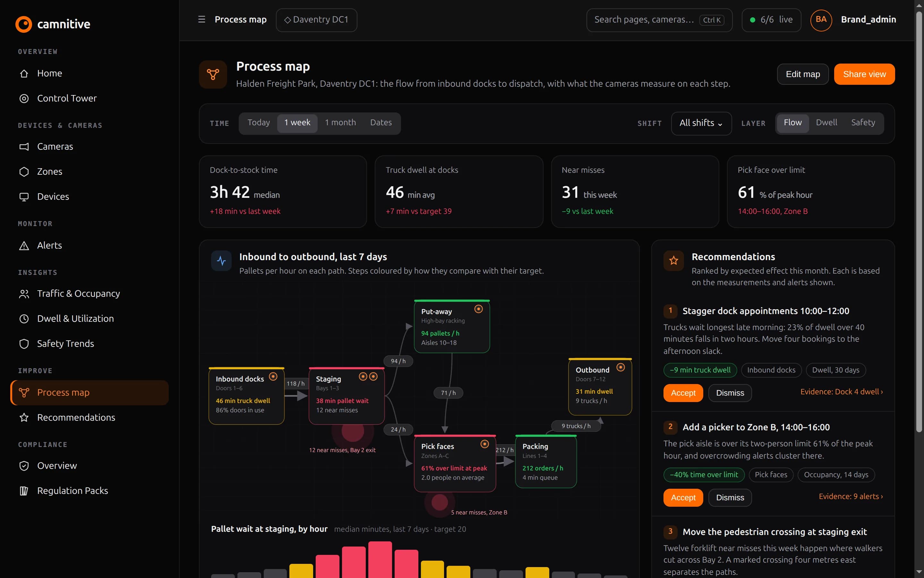The image size is (924, 578).
Task: Click the Share view button
Action: 864,74
